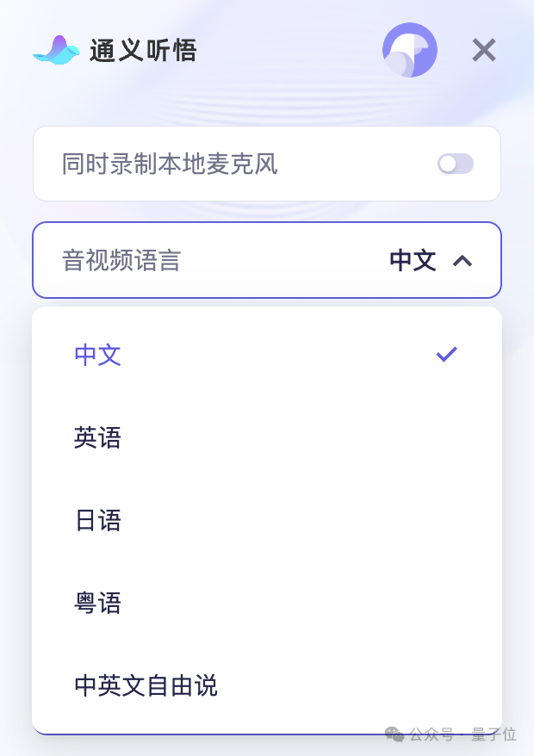
Task: Click the purple checkmark beside 中文
Action: pos(446,353)
